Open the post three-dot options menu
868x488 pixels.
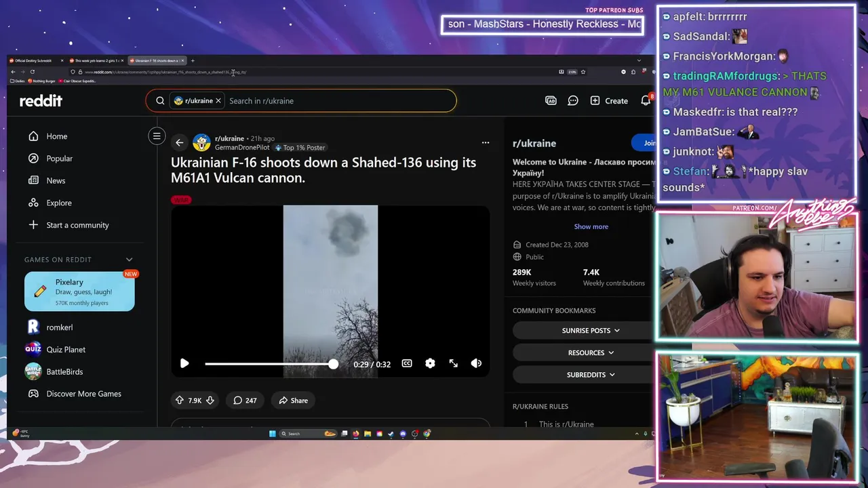click(485, 142)
